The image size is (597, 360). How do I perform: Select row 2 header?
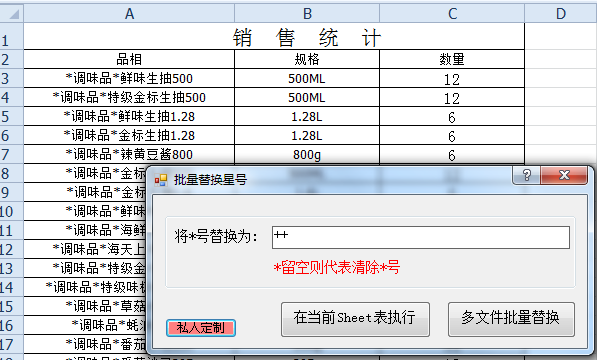tap(11, 59)
